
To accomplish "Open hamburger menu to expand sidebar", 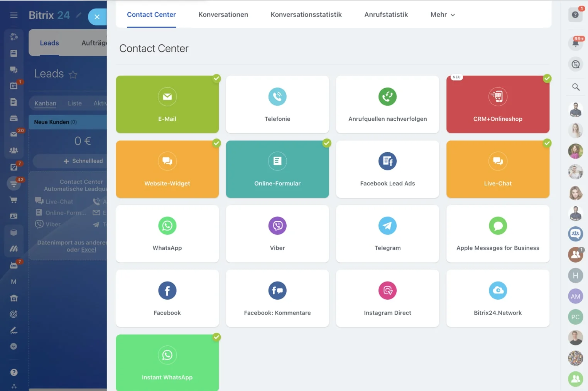I will click(14, 15).
